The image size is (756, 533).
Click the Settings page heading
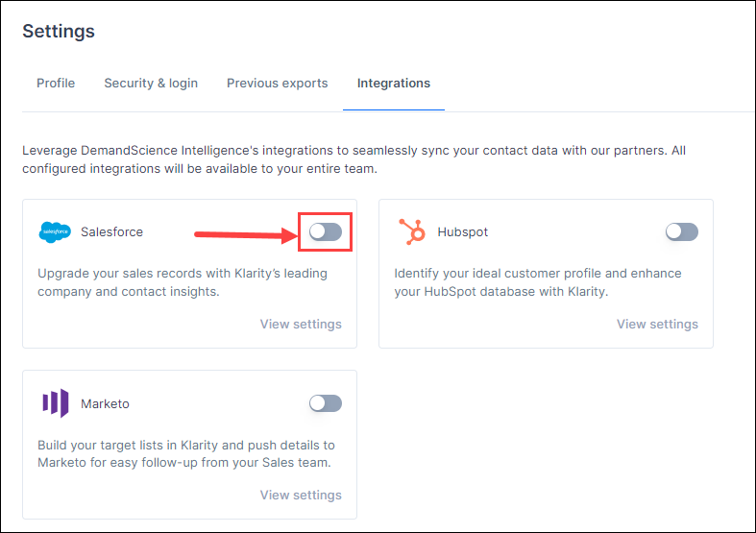[59, 32]
